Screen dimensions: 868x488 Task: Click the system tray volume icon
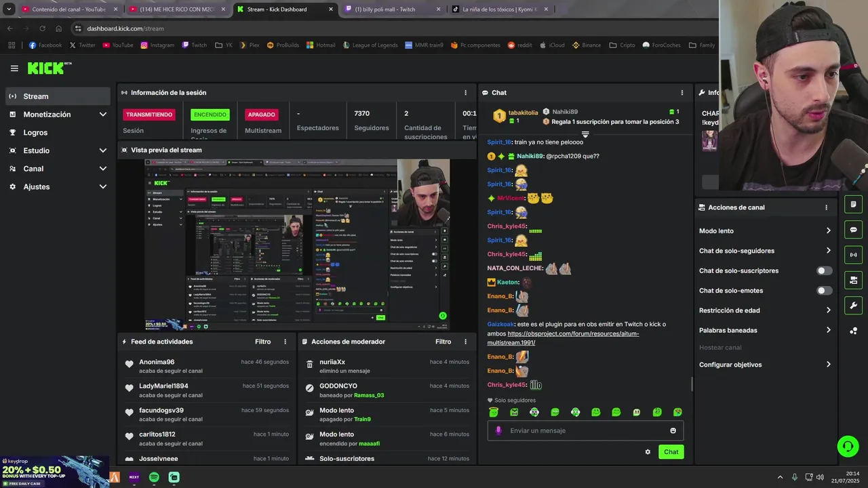pyautogui.click(x=820, y=477)
